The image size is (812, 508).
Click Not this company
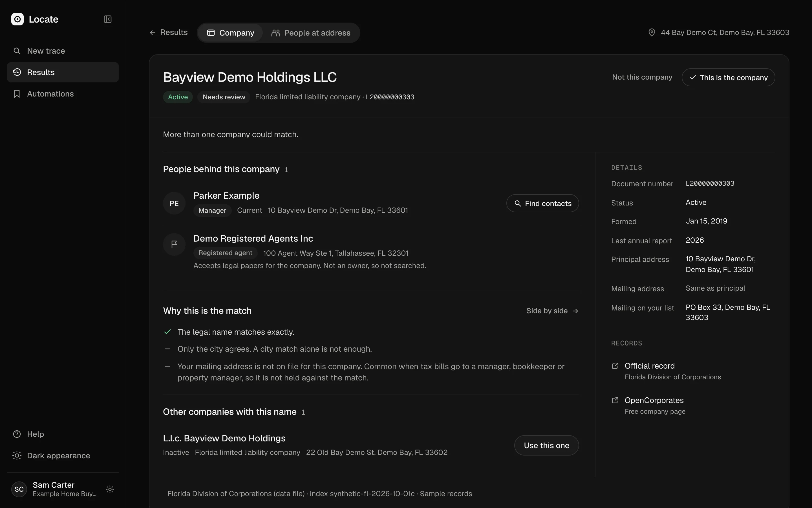[x=642, y=77]
